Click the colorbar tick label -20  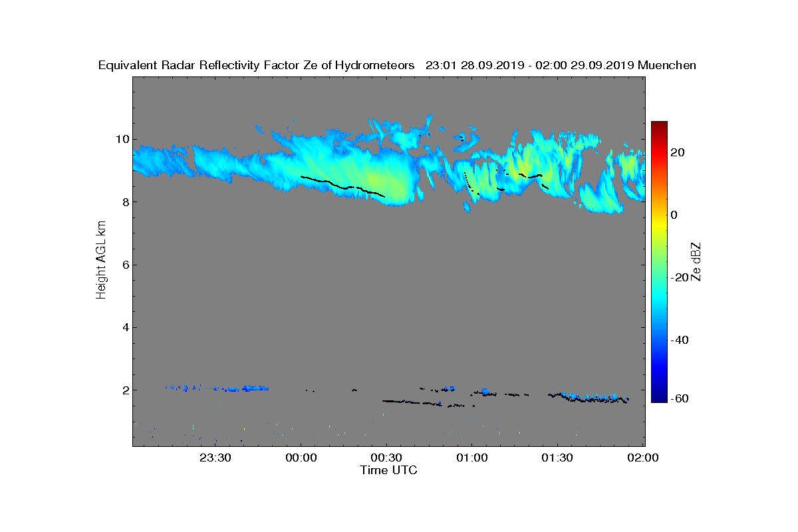680,277
